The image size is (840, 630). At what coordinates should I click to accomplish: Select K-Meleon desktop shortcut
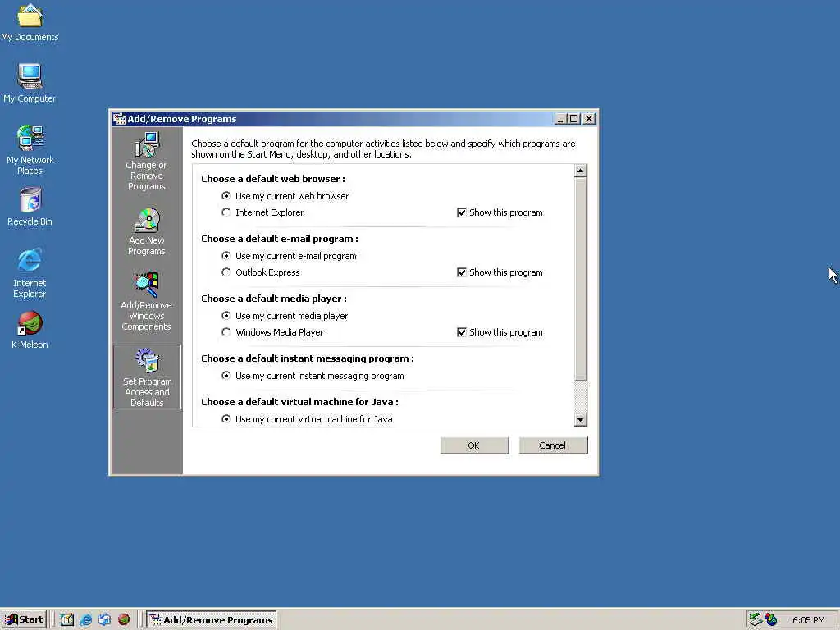(30, 330)
